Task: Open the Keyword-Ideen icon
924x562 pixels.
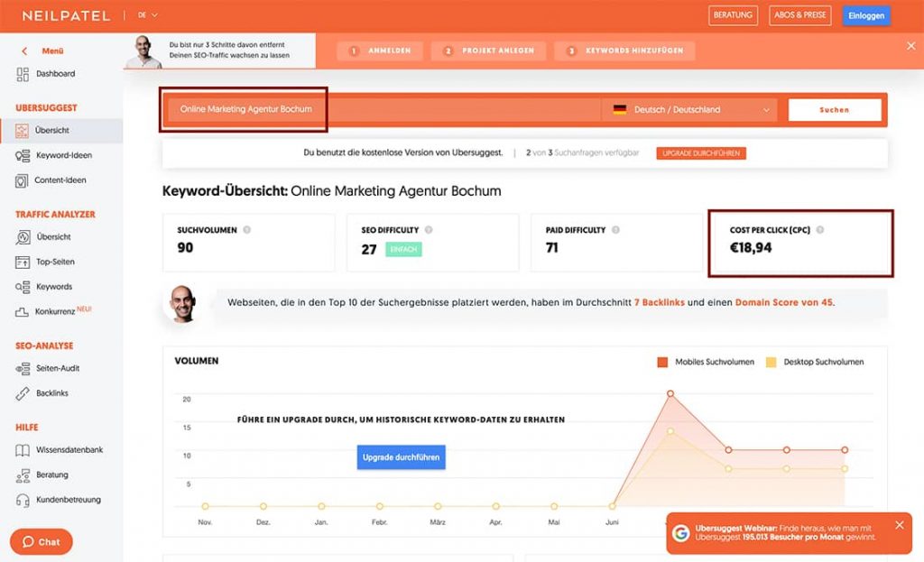Action: [x=23, y=155]
